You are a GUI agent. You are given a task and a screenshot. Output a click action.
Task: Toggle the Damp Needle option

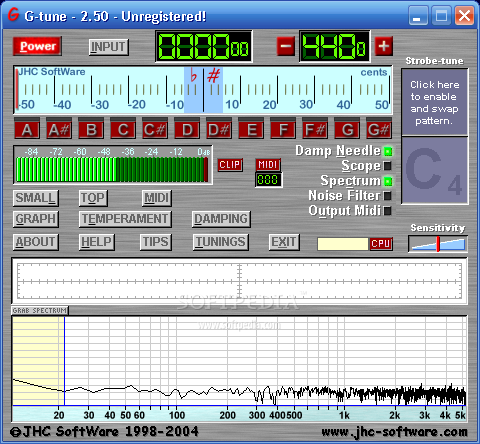point(388,151)
